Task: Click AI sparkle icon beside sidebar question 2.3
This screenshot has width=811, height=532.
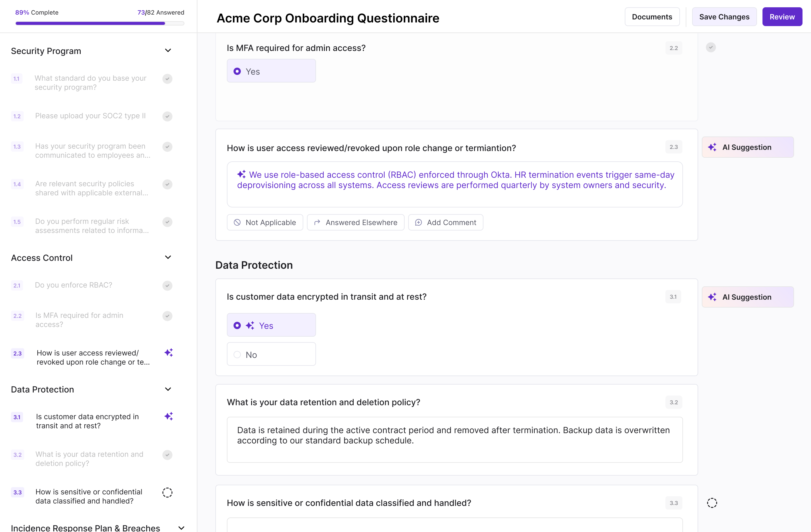Action: pyautogui.click(x=169, y=352)
